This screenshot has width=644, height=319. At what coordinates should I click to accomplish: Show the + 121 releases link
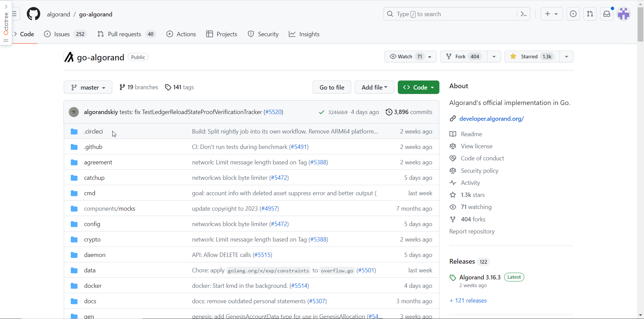coord(468,300)
